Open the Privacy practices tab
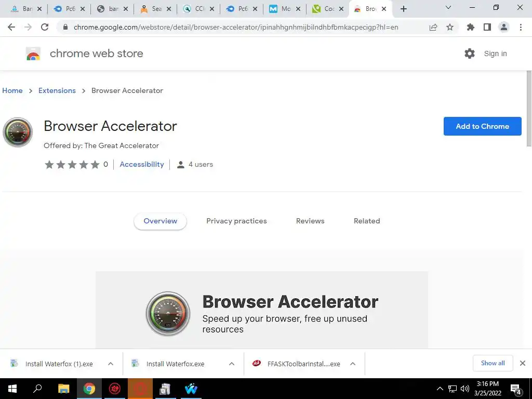This screenshot has width=532, height=399. coord(236,221)
